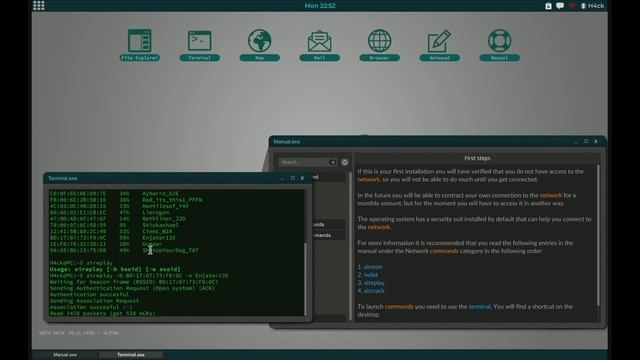This screenshot has width=640, height=360.
Task: Minimize the Manual.exe window
Action: click(576, 142)
